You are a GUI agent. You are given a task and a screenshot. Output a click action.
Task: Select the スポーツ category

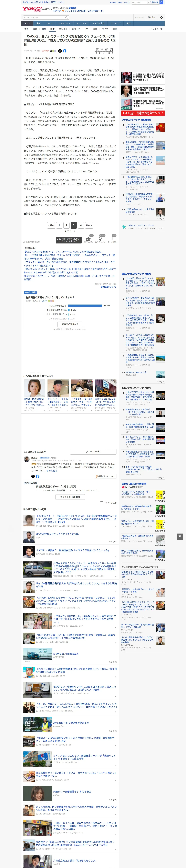(76, 29)
